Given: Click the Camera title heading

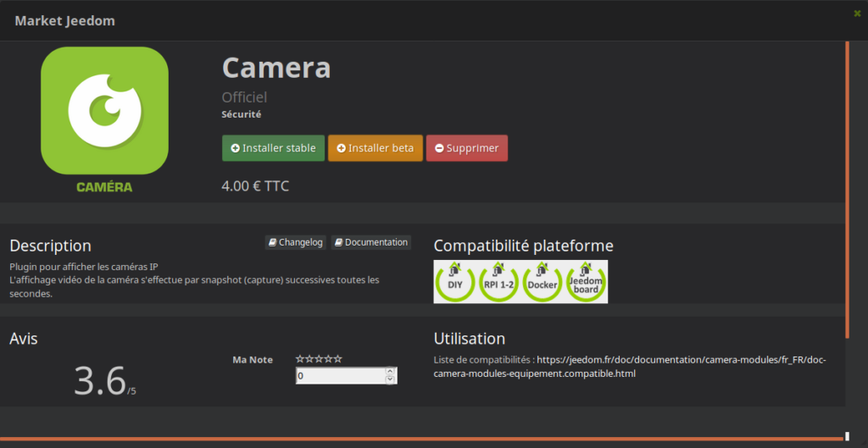Looking at the screenshot, I should (276, 68).
